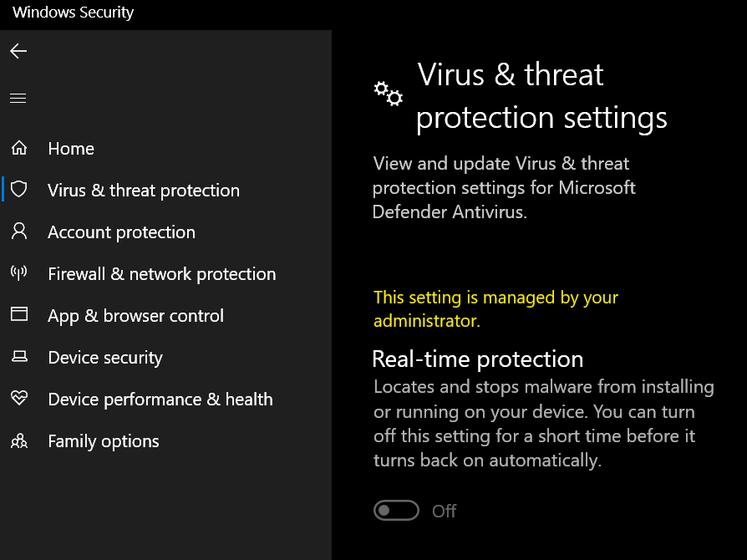Toggle the Real-time protection switch
Viewport: 747px width, 560px height.
point(396,511)
